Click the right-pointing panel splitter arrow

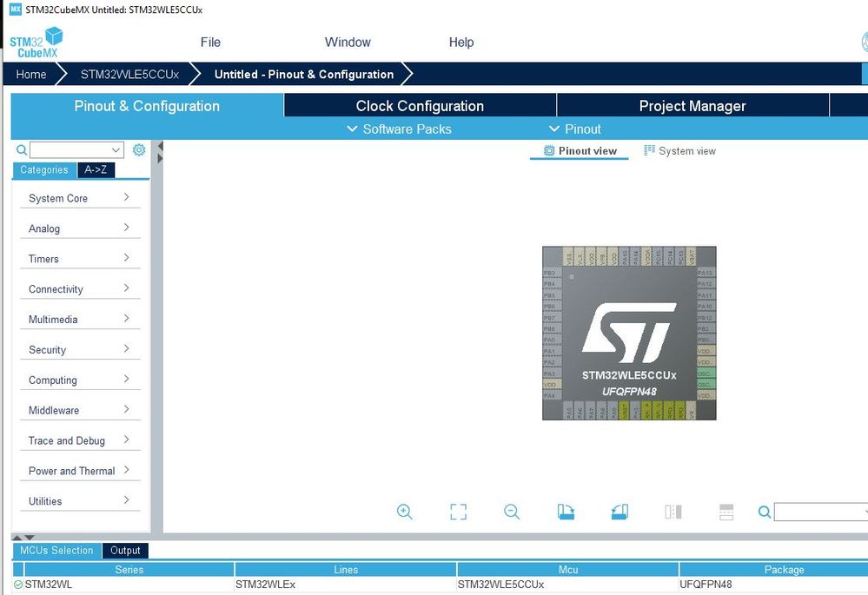160,158
